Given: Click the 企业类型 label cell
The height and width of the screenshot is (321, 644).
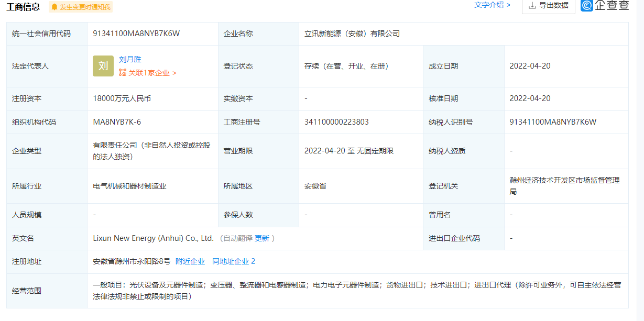Looking at the screenshot, I should click(x=47, y=151).
